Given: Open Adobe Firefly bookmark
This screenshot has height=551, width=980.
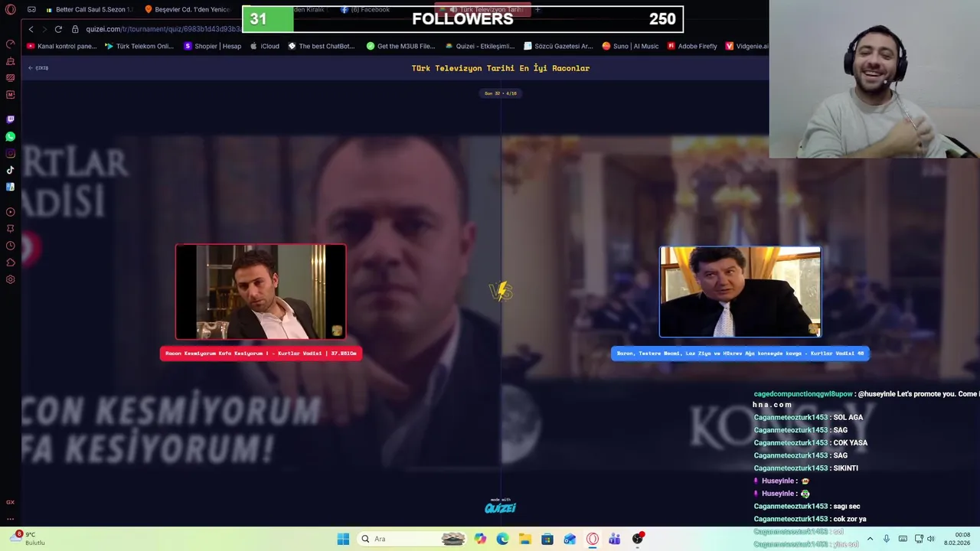Looking at the screenshot, I should coord(692,46).
